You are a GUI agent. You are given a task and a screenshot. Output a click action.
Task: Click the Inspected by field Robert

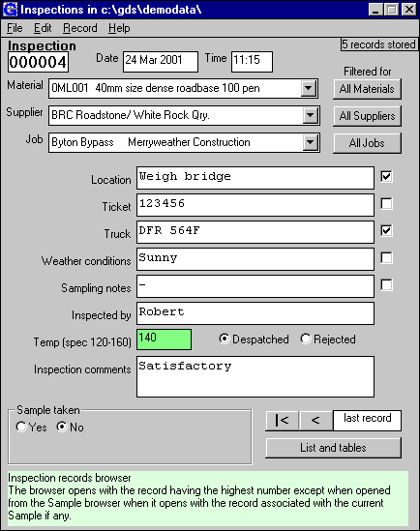point(255,313)
